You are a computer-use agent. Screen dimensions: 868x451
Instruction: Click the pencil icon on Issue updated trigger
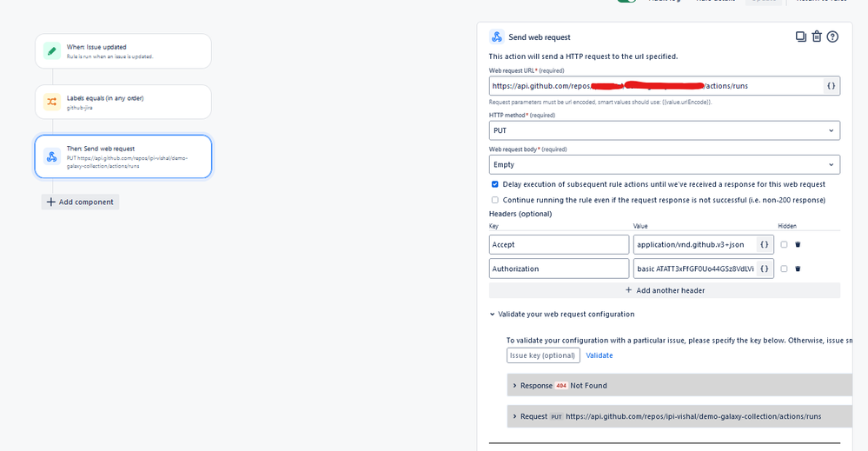click(52, 51)
